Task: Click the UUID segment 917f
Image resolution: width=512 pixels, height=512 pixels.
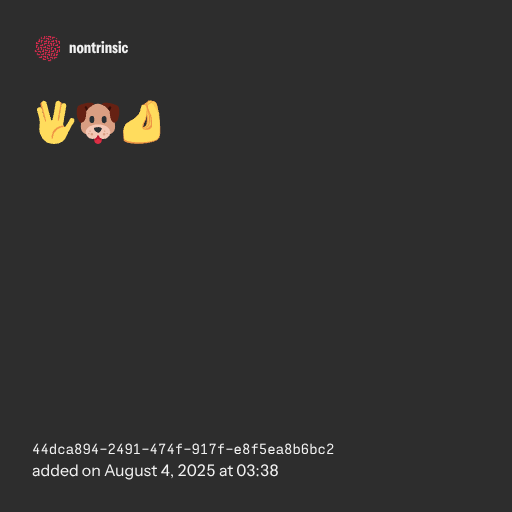Action: (x=208, y=449)
